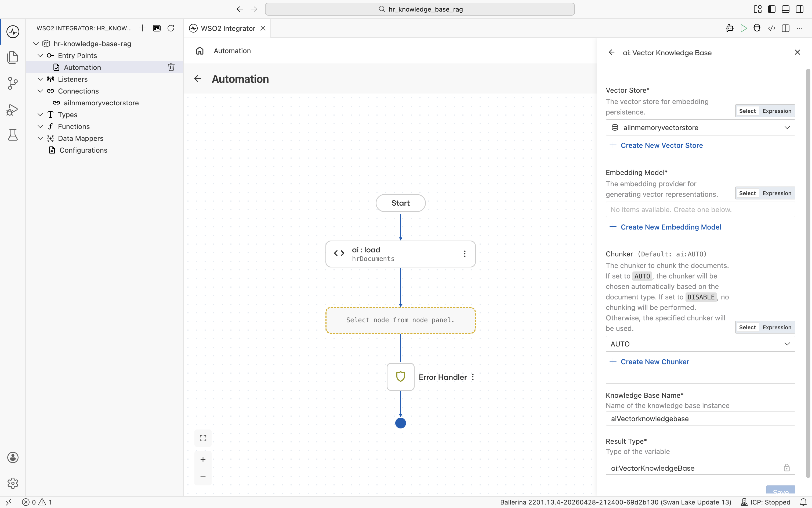
Task: Open WSO2 Integrator activity bar icon
Action: (x=13, y=32)
